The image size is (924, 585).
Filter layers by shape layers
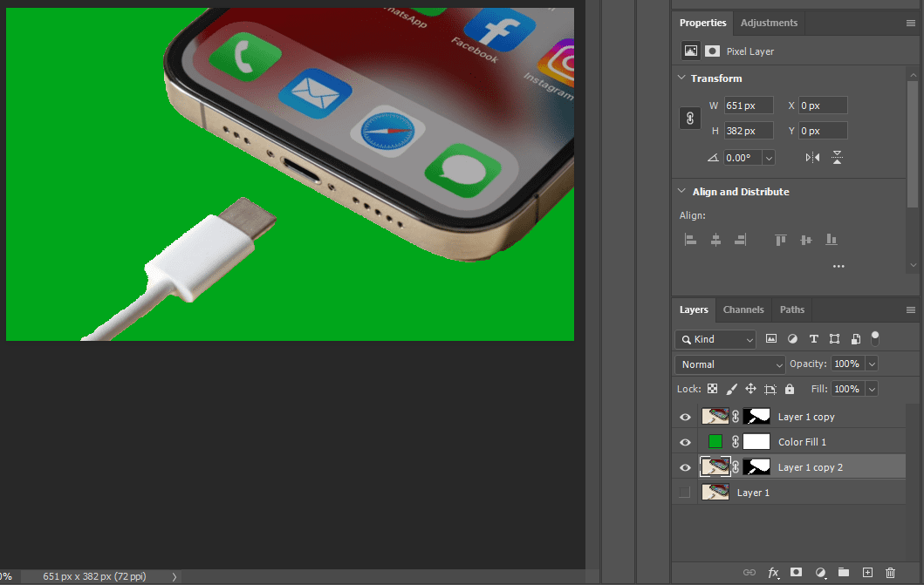834,339
